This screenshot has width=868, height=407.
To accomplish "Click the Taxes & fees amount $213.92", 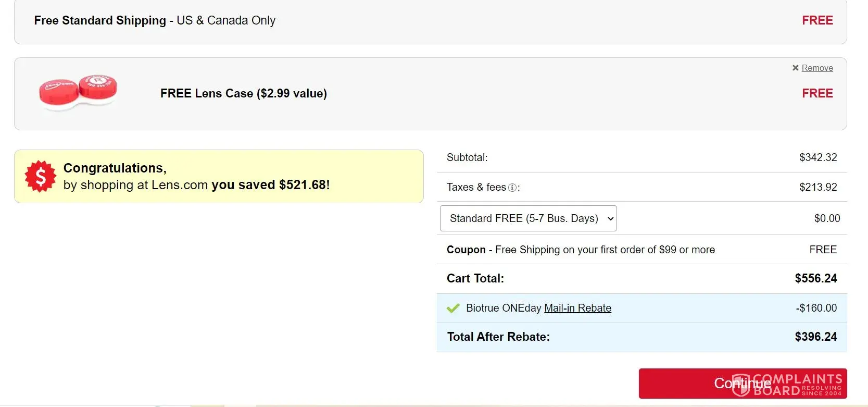I will pos(818,187).
